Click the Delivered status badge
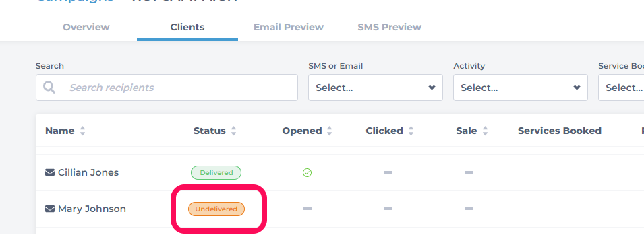The image size is (644, 243). pyautogui.click(x=216, y=172)
